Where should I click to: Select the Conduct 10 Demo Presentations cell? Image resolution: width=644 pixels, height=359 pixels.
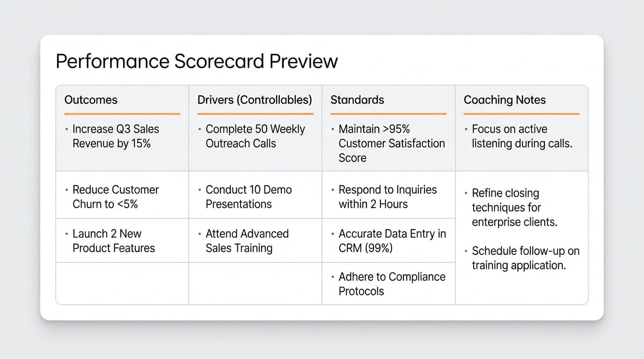(x=248, y=197)
